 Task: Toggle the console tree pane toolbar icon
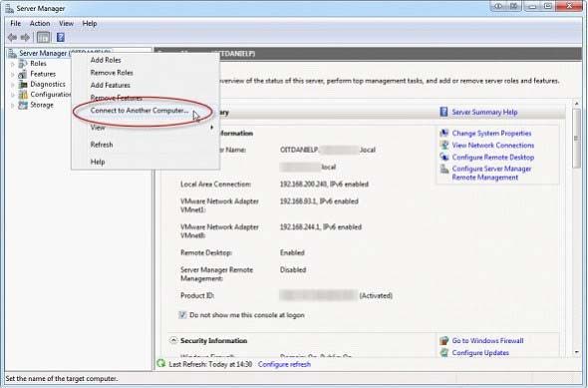[x=43, y=38]
